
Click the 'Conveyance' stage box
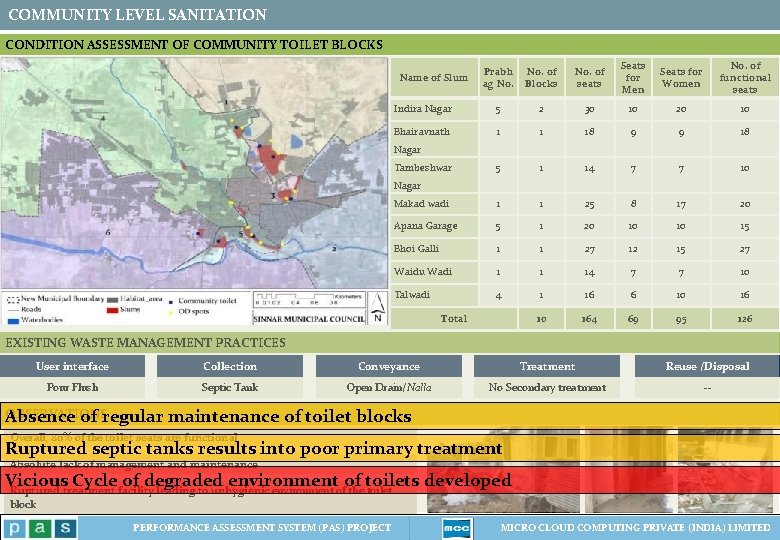pyautogui.click(x=389, y=366)
